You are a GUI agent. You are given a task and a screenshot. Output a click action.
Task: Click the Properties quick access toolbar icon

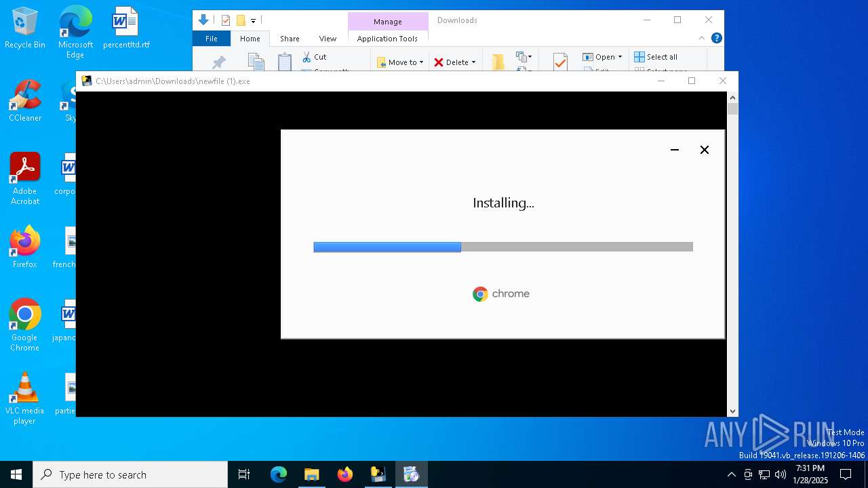[x=226, y=20]
